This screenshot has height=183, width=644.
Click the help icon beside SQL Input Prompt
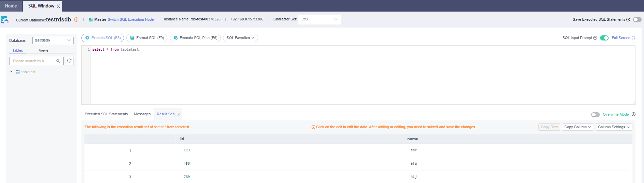tap(595, 38)
